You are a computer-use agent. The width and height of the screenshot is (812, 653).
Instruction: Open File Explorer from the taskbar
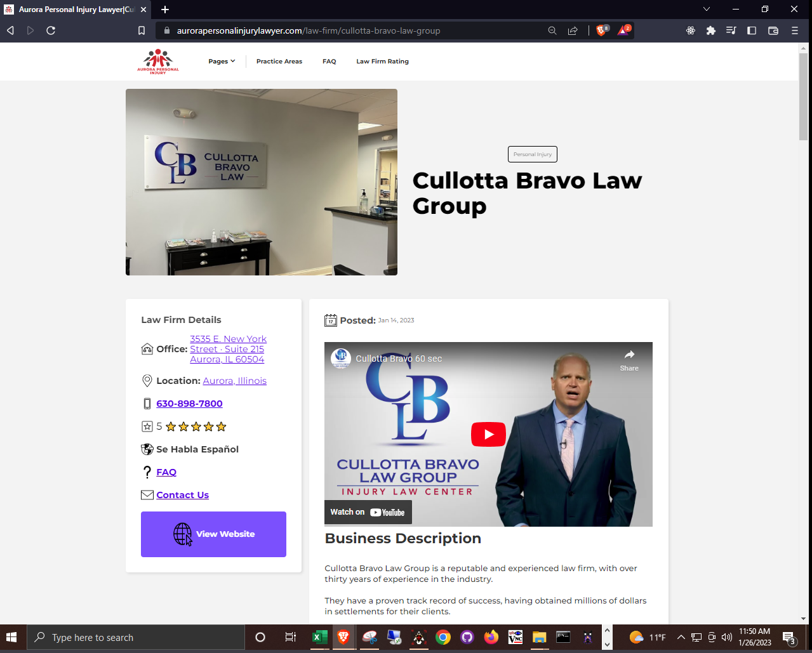(540, 637)
